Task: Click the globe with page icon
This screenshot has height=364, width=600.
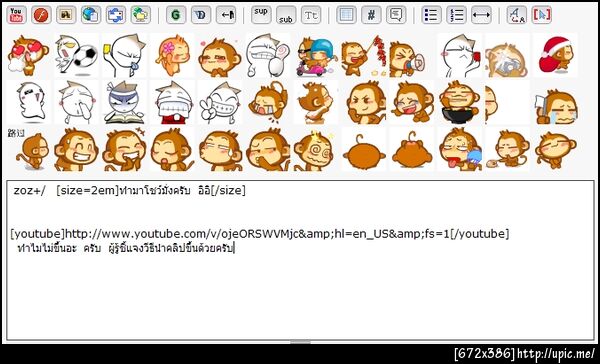Action: (x=91, y=15)
